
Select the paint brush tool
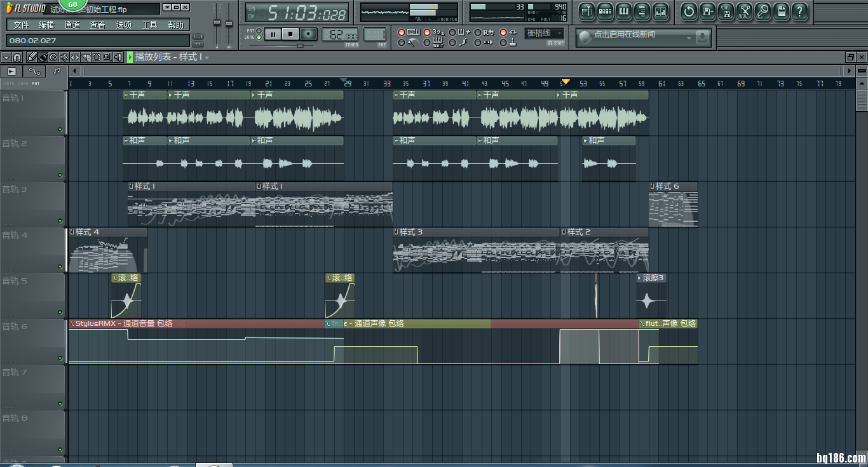43,57
